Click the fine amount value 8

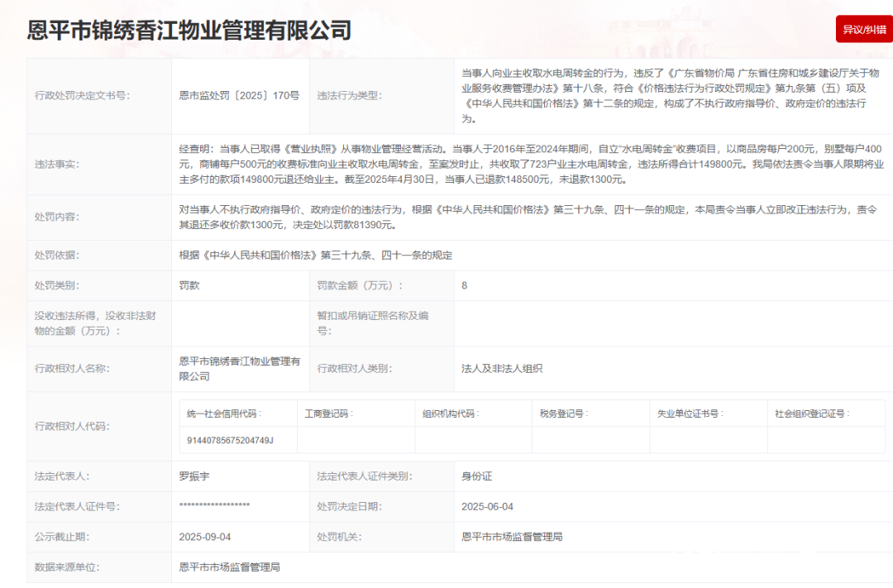(x=464, y=285)
